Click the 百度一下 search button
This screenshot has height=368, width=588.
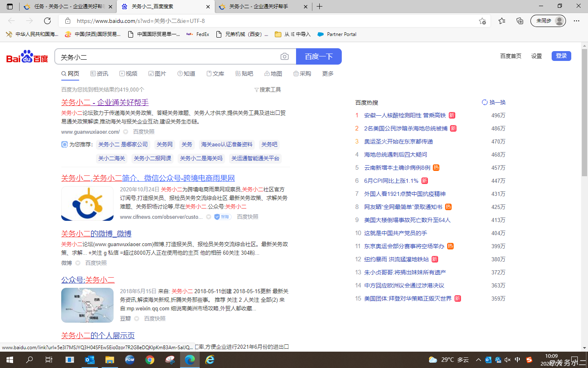pyautogui.click(x=318, y=56)
